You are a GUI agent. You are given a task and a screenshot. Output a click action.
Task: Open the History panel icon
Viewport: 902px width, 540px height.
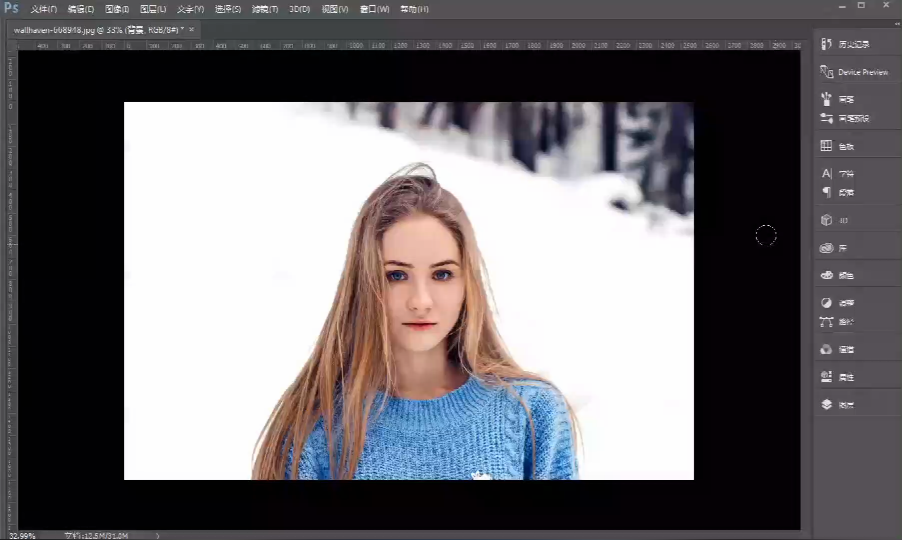coord(827,44)
